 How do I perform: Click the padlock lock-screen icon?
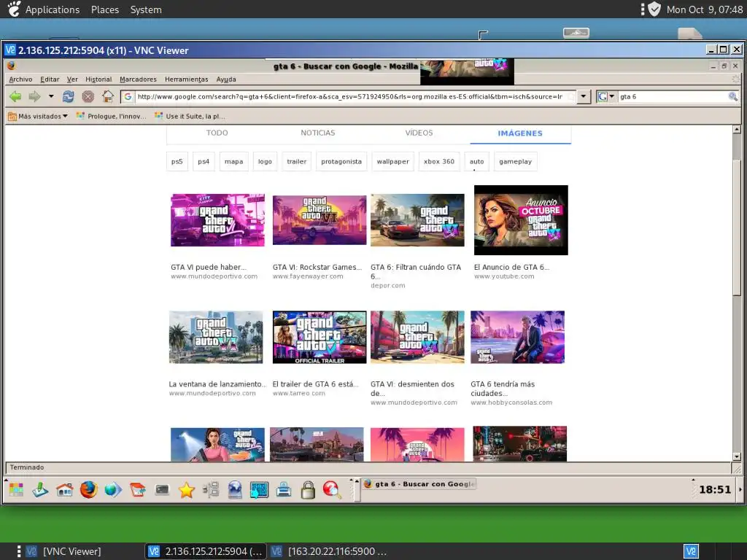click(308, 489)
